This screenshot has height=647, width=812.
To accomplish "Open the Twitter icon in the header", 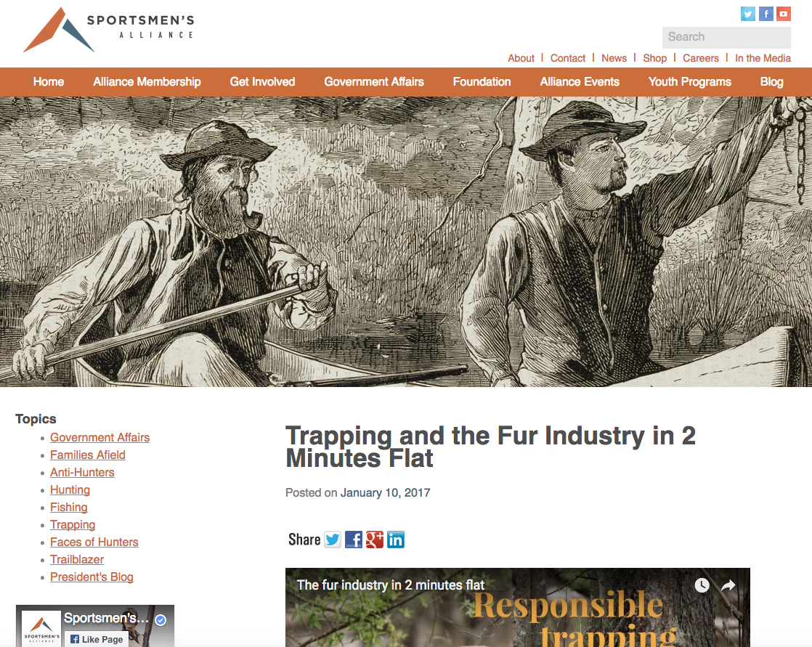I will pos(747,14).
